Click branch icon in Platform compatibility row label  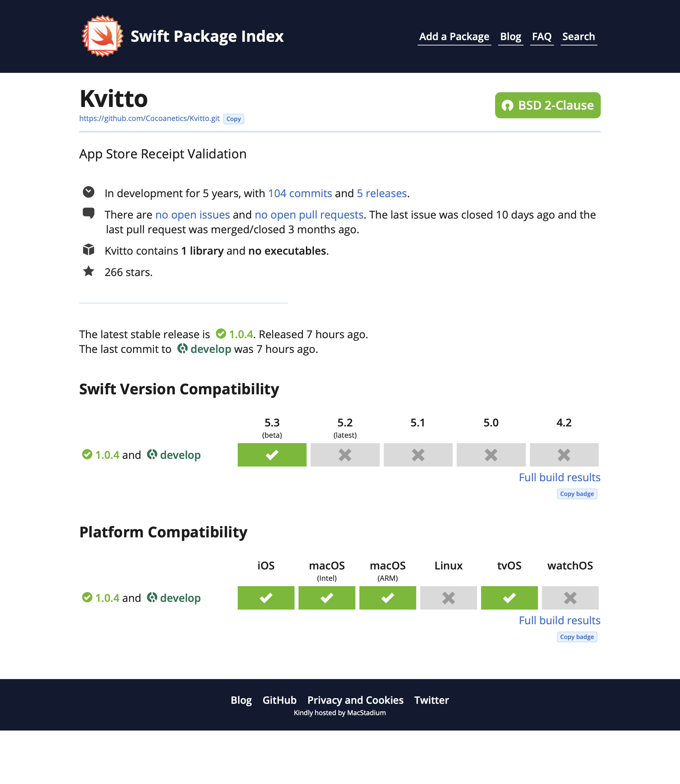pos(152,597)
